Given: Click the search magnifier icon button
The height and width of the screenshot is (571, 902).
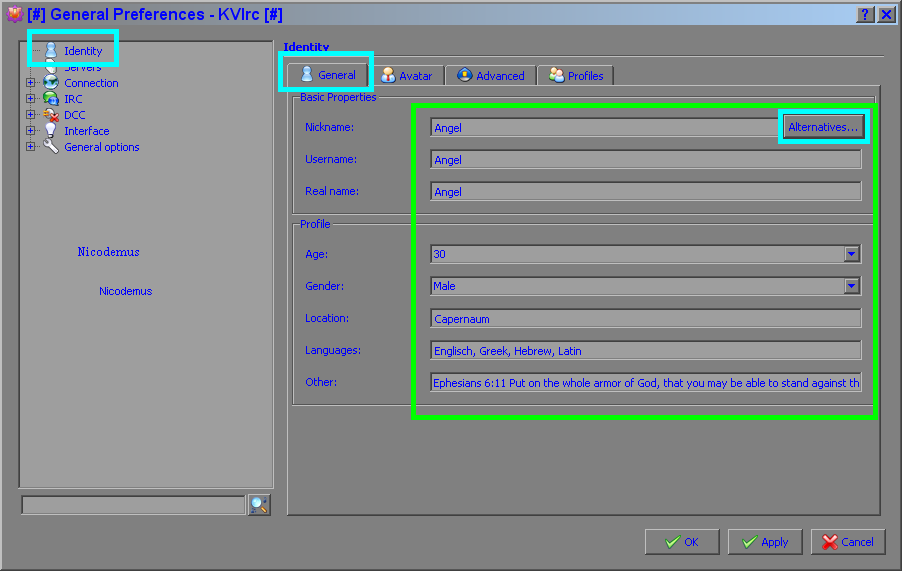Looking at the screenshot, I should pyautogui.click(x=259, y=505).
